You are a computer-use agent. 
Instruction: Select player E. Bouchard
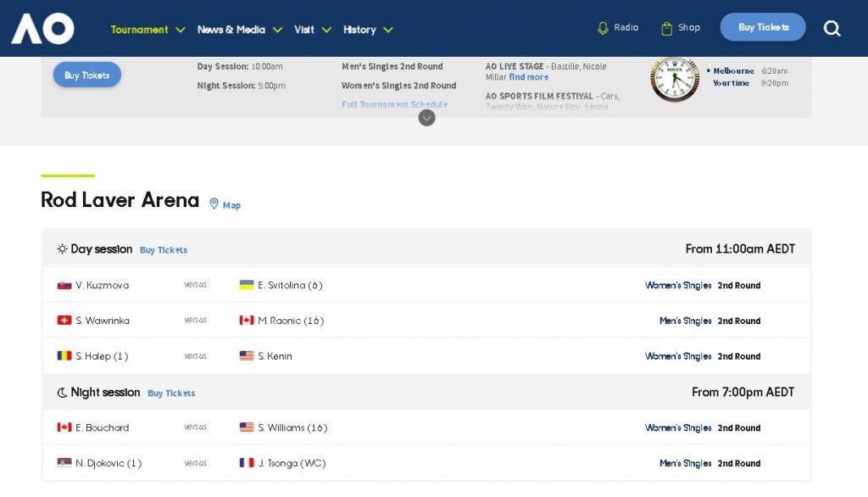click(102, 427)
